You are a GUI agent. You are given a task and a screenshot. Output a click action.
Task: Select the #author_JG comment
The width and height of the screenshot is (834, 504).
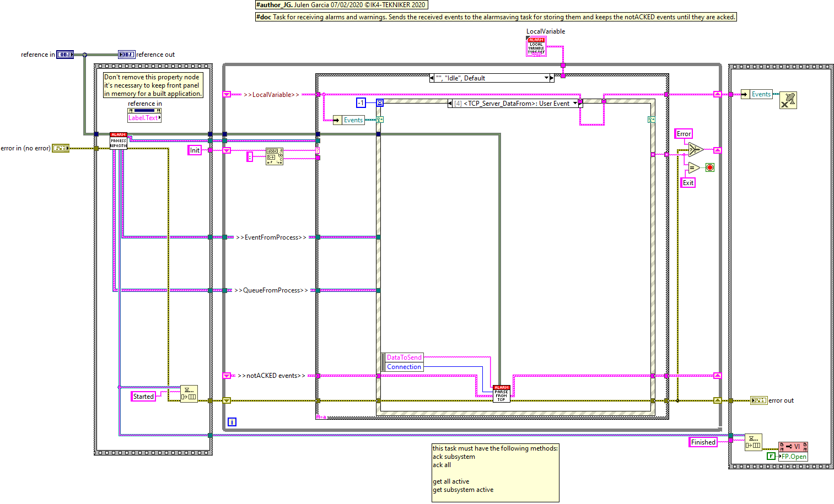point(342,5)
